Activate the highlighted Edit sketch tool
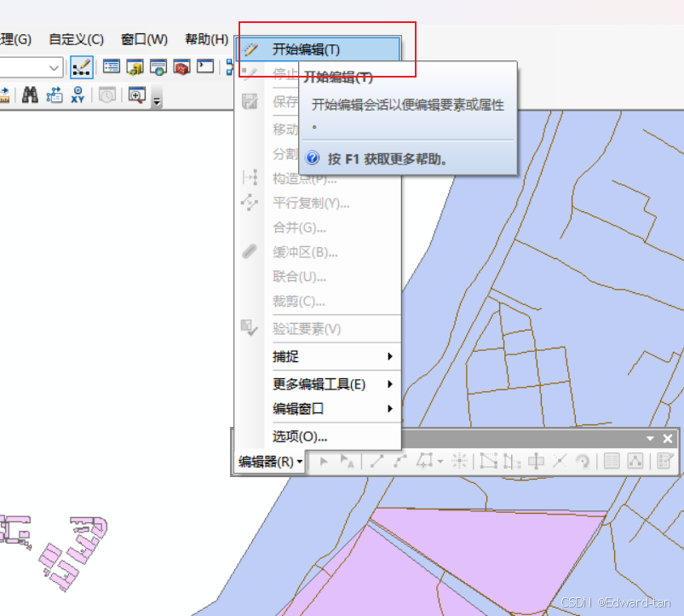 pos(81,66)
